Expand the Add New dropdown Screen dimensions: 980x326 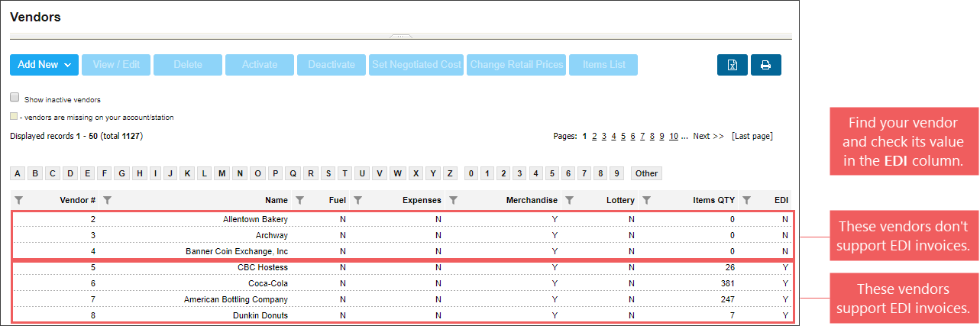pos(44,65)
